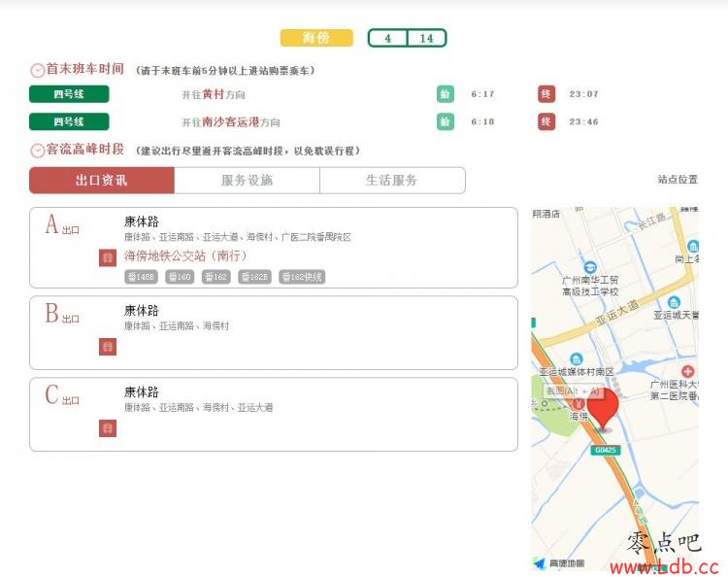
Task: Click the 6:17 first train time
Action: coord(482,94)
